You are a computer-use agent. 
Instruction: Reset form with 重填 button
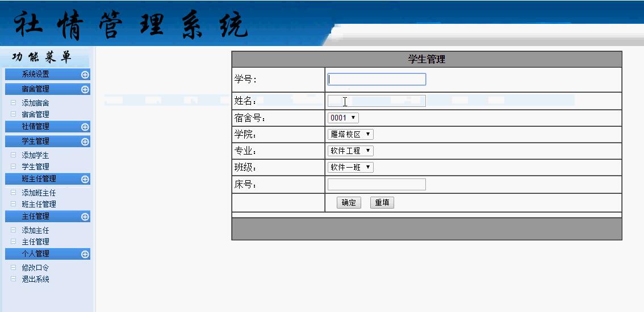382,203
